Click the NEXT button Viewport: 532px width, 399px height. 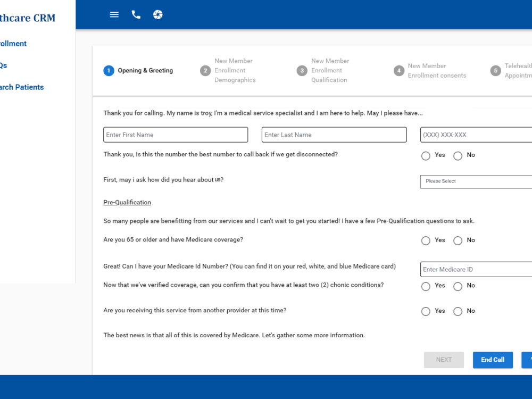click(x=444, y=360)
